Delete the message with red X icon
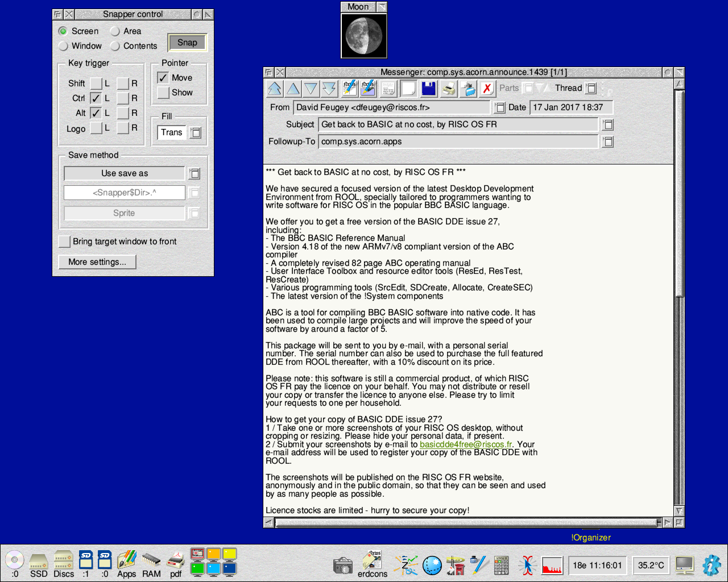This screenshot has width=728, height=582. point(487,88)
